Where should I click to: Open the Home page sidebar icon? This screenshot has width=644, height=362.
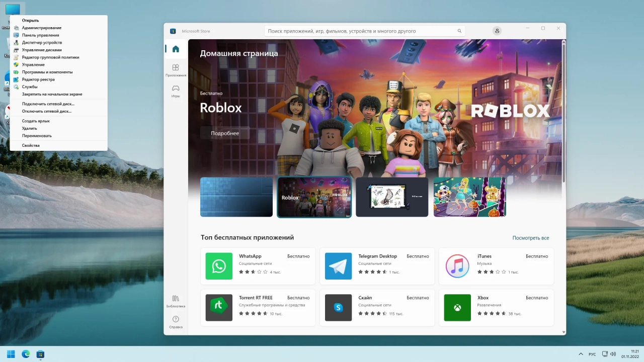coord(175,49)
